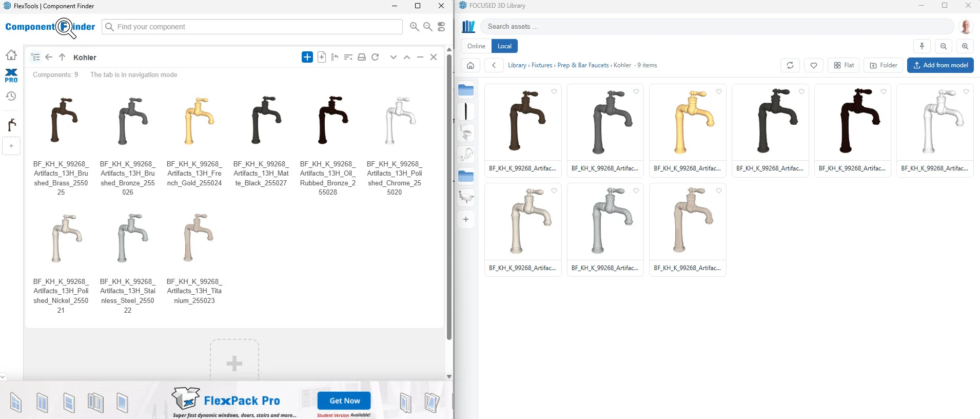
Task: Switch to Flat view in 3D Library
Action: pyautogui.click(x=844, y=65)
